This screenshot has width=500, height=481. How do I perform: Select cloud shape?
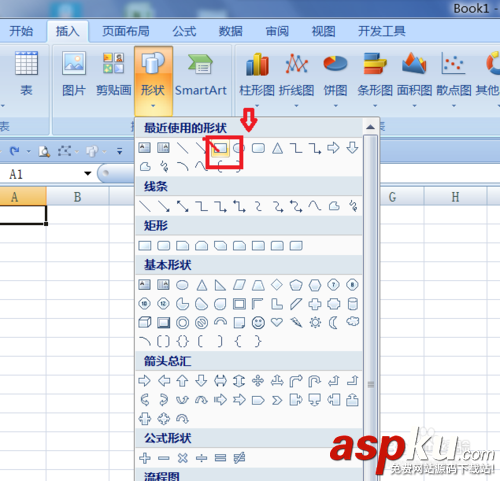tap(353, 322)
